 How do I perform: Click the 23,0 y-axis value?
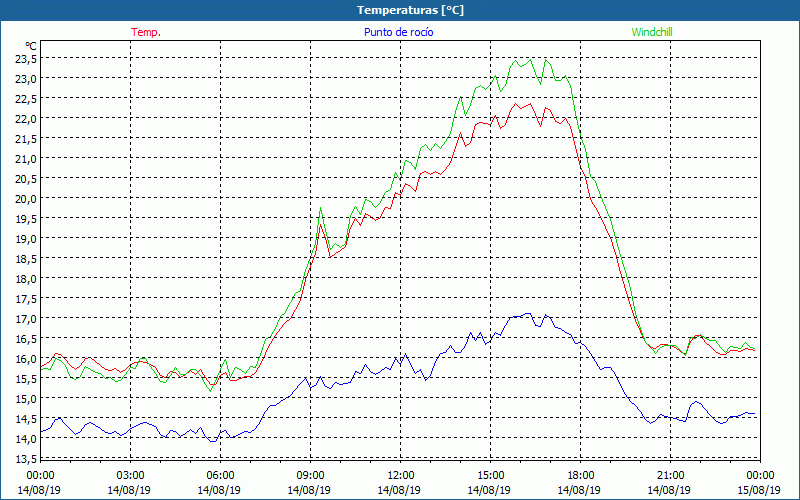26,79
